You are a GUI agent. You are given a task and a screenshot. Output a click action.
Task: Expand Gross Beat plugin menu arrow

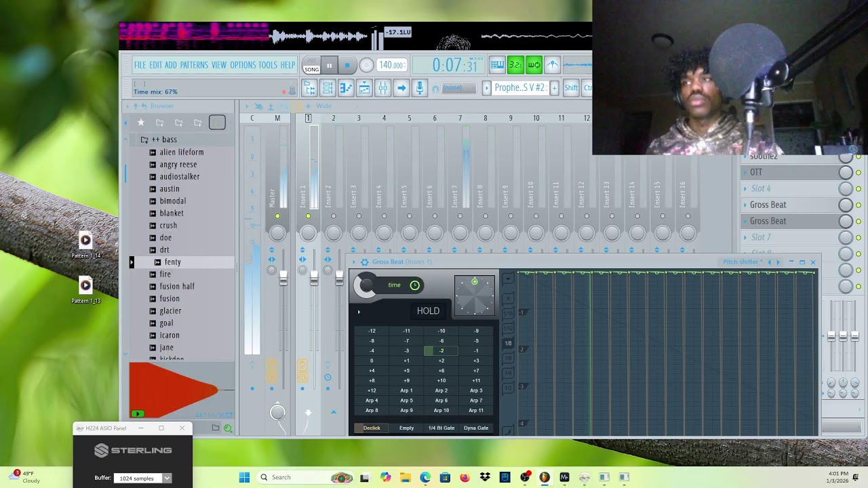click(x=355, y=262)
